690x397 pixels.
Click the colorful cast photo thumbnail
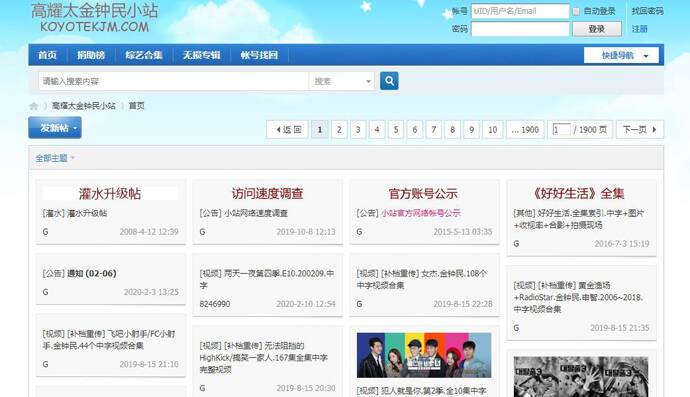coord(424,355)
